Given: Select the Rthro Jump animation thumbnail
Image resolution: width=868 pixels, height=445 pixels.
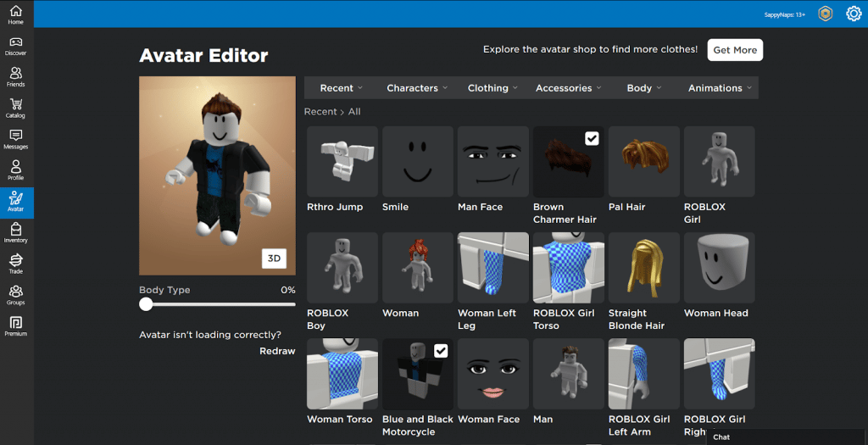Looking at the screenshot, I should coord(342,161).
